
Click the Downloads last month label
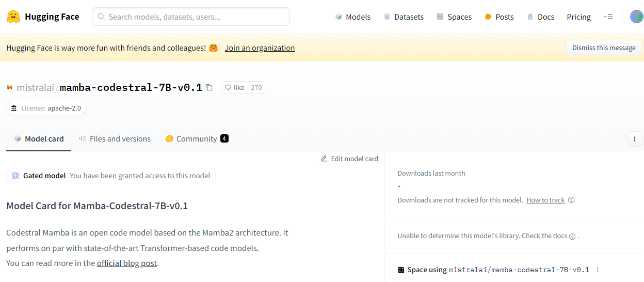[431, 173]
